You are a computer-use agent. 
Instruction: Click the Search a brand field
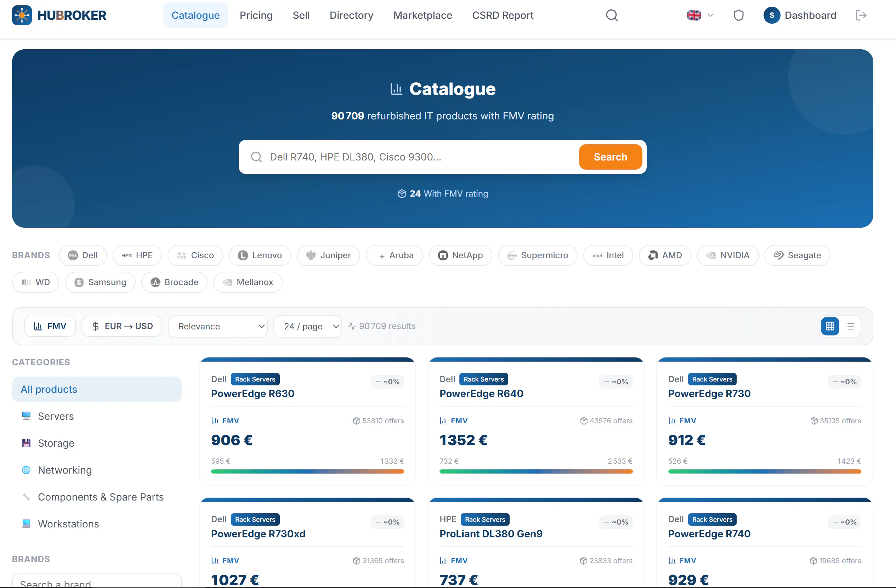pos(97,581)
